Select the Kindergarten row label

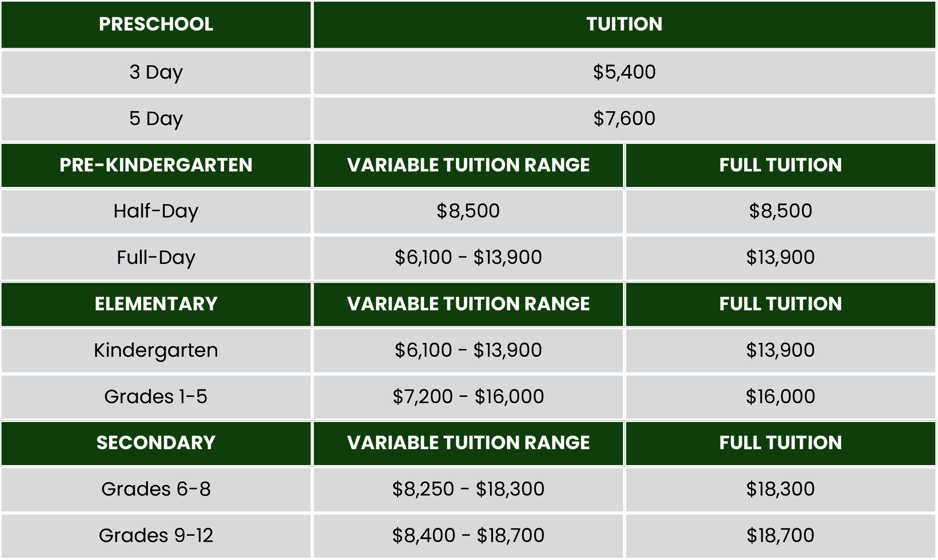point(156,350)
